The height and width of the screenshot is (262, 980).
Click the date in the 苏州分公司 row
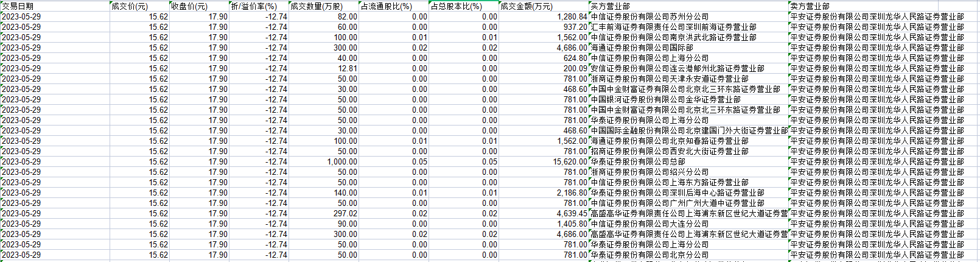[55, 17]
